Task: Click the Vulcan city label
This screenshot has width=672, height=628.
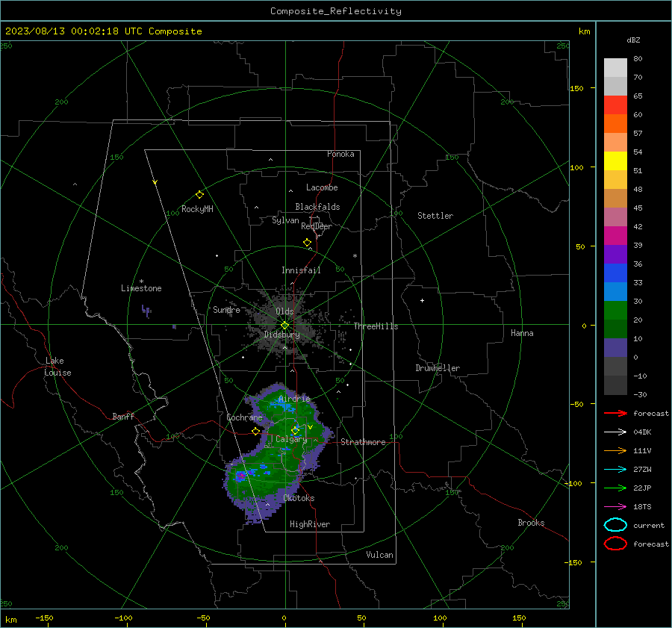Action: 379,555
